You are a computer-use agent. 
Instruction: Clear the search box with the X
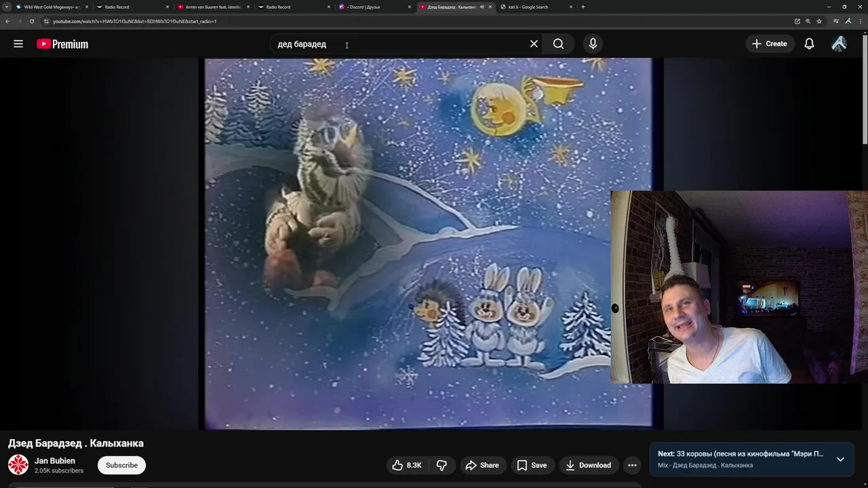tap(534, 44)
